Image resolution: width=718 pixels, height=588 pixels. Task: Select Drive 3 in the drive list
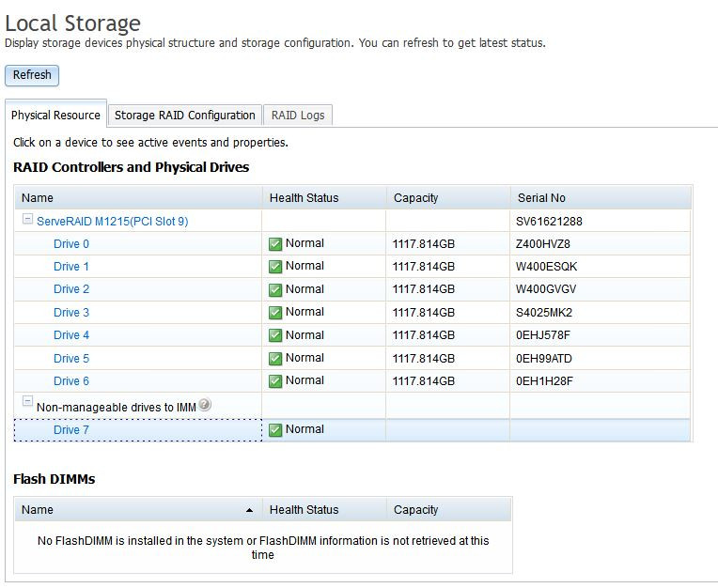(x=71, y=313)
